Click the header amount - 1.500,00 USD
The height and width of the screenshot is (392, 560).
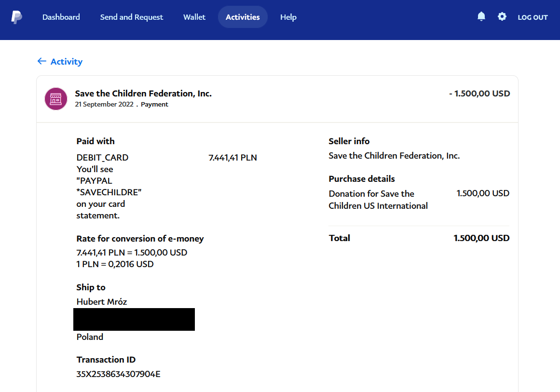pyautogui.click(x=479, y=94)
